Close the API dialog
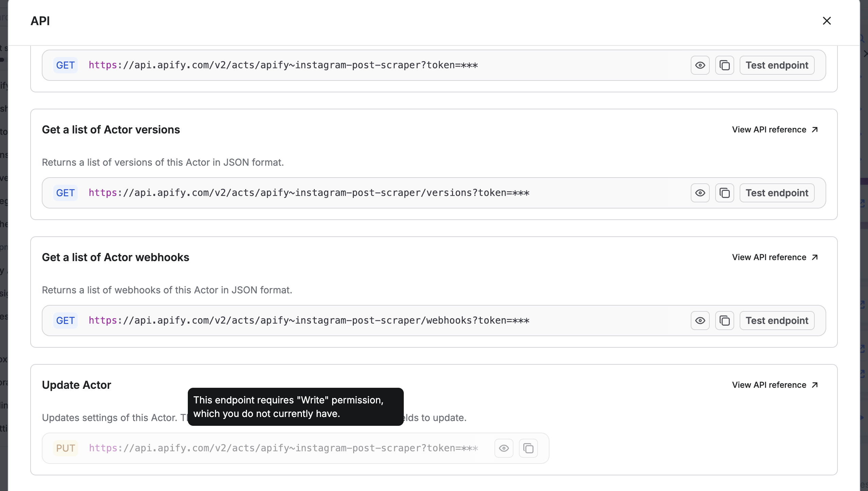This screenshot has width=868, height=491. pyautogui.click(x=827, y=21)
